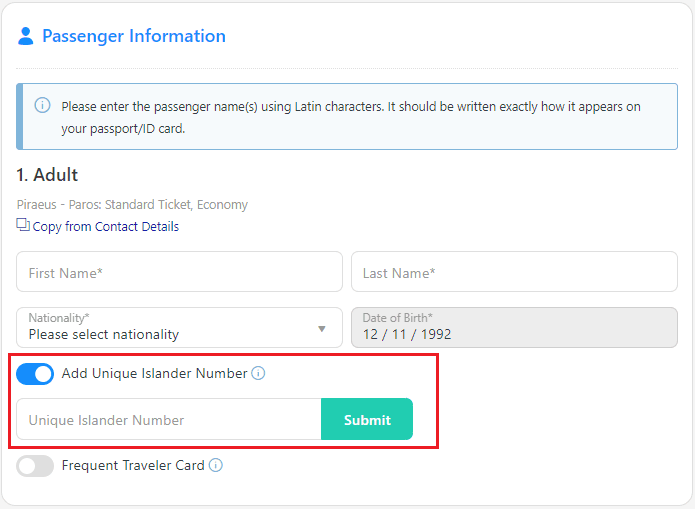
Task: Click into the Unique Islander Number field
Action: click(x=168, y=420)
